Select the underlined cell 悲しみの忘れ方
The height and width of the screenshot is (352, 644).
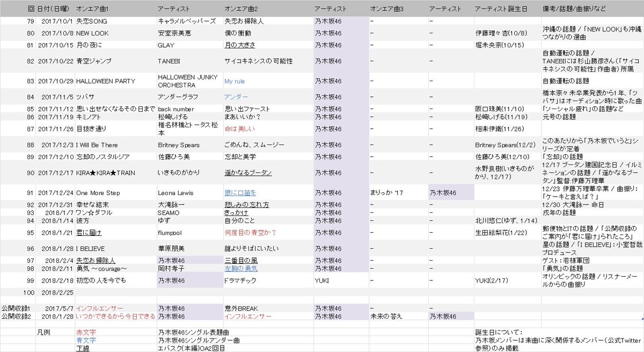tap(247, 205)
